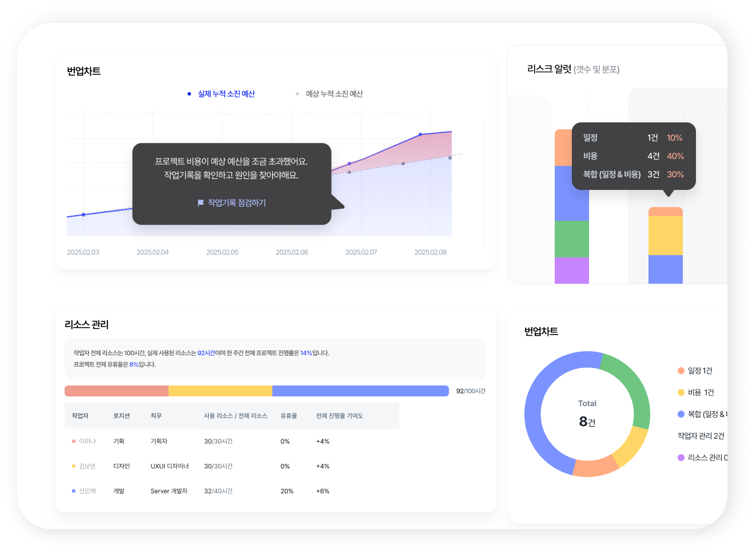
Task: Toggle the 일정 1건 donut legend item
Action: click(695, 371)
